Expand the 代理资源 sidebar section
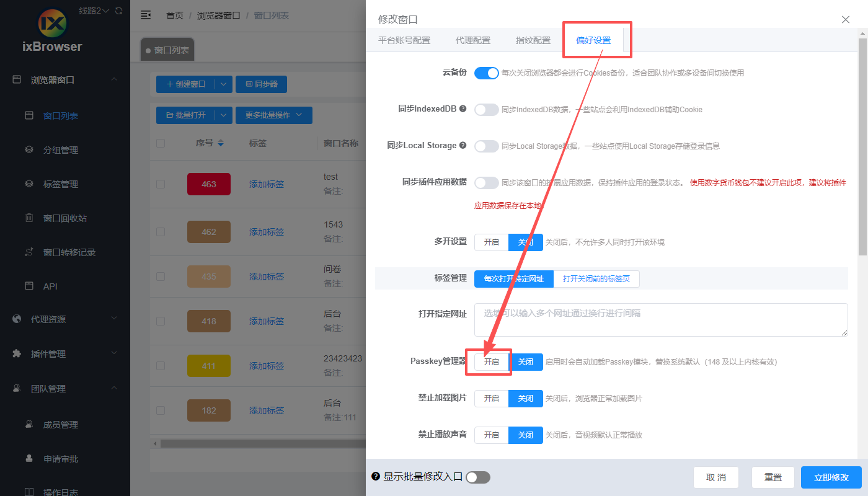 [114, 319]
